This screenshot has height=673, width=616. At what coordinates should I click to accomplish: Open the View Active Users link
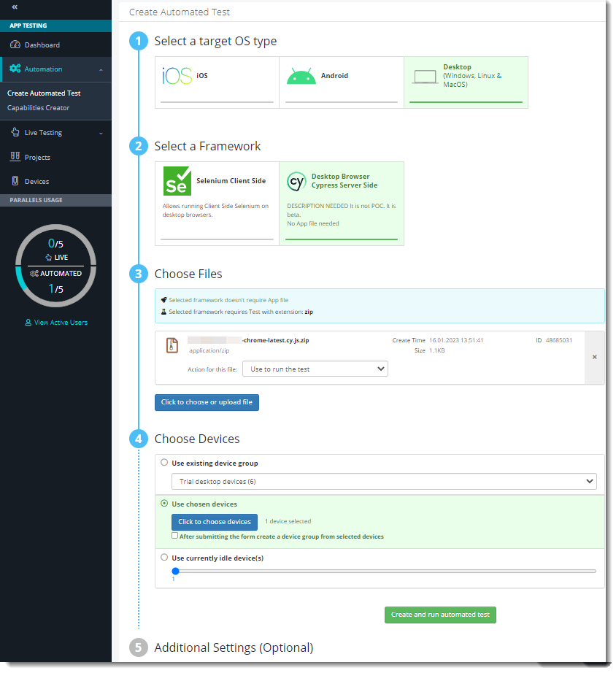coord(55,322)
